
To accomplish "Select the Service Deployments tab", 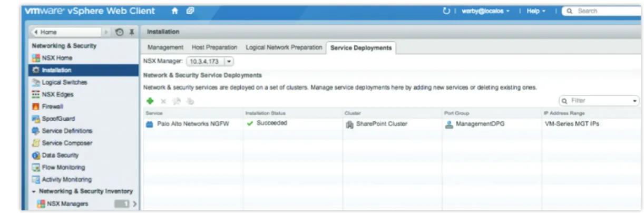I will [361, 48].
